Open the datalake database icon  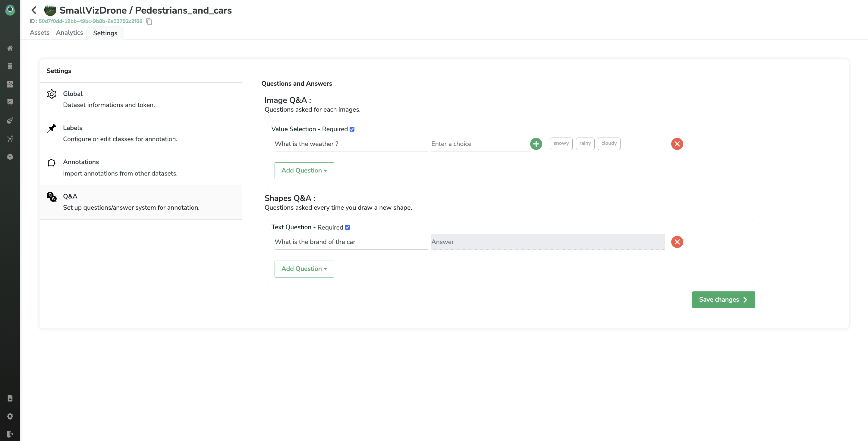pyautogui.click(x=10, y=66)
